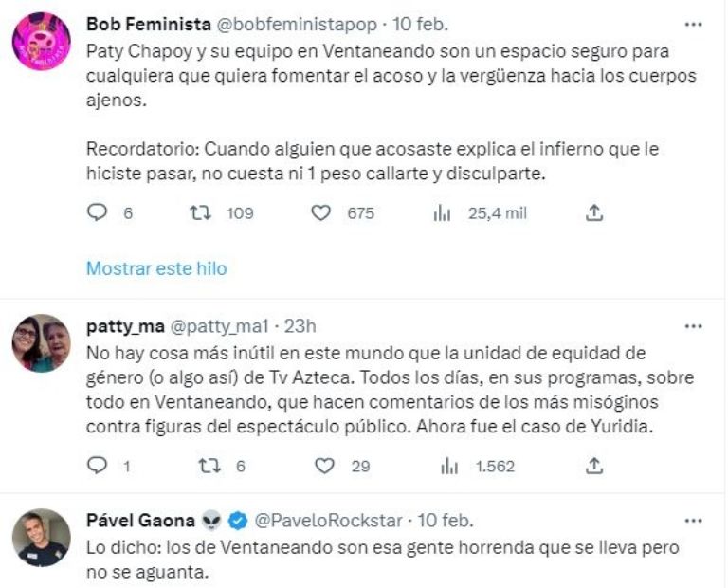Share Bob Feminista's tweet
Screen dimensions: 728x588
coord(594,213)
